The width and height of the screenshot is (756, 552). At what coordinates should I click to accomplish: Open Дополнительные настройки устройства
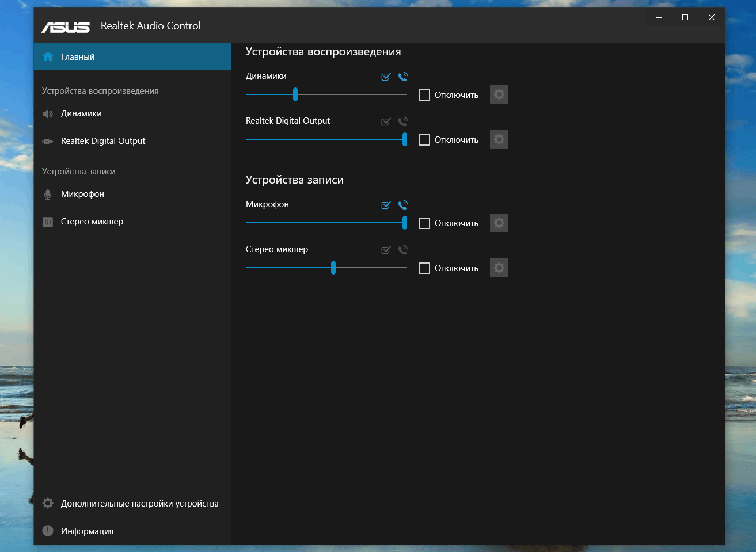click(x=132, y=504)
